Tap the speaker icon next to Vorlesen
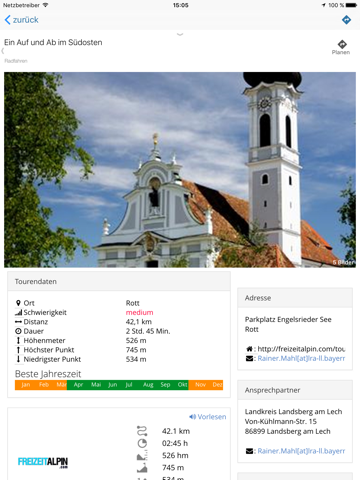This screenshot has height=480, width=360. click(x=192, y=417)
